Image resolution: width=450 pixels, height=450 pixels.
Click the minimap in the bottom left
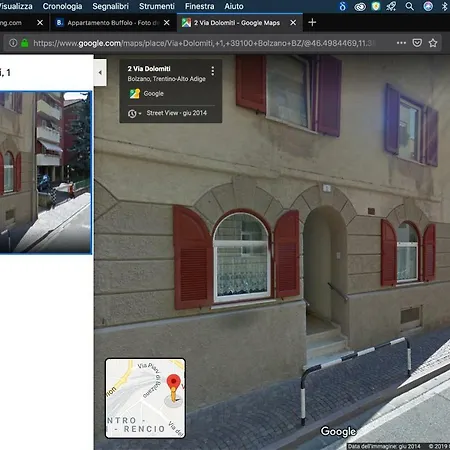point(145,398)
